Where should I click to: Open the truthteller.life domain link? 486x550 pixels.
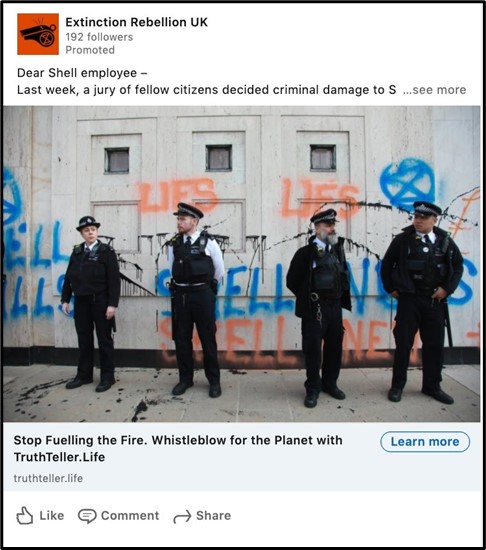48,478
